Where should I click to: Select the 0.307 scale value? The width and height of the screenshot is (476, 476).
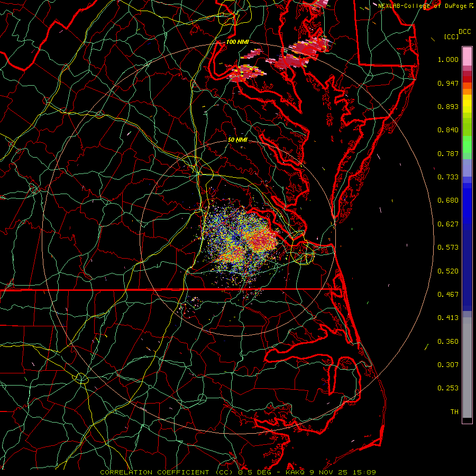[448, 365]
